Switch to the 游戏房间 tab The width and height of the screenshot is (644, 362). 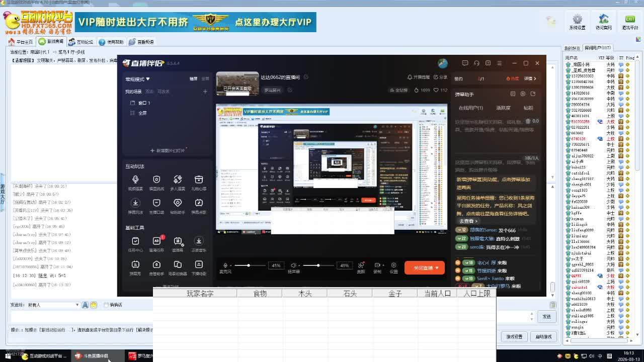(52, 42)
